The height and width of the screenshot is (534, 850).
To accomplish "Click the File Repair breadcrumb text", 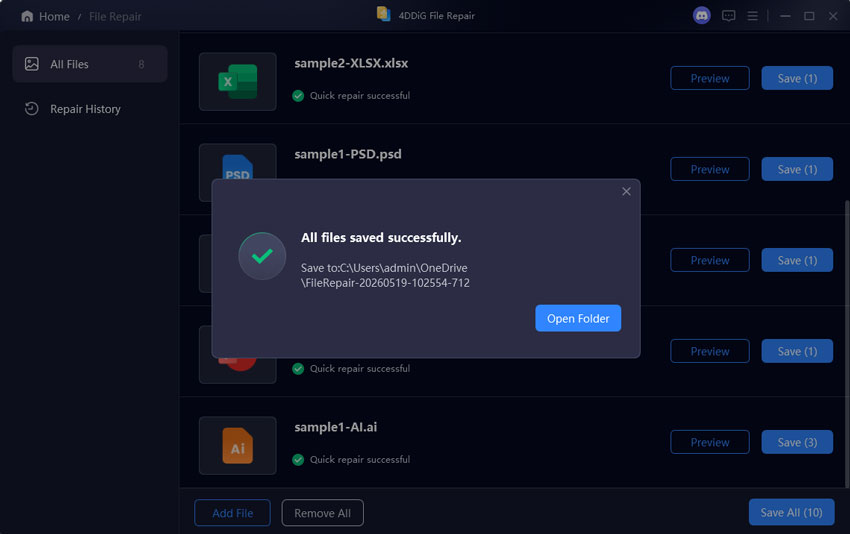I will [x=115, y=17].
